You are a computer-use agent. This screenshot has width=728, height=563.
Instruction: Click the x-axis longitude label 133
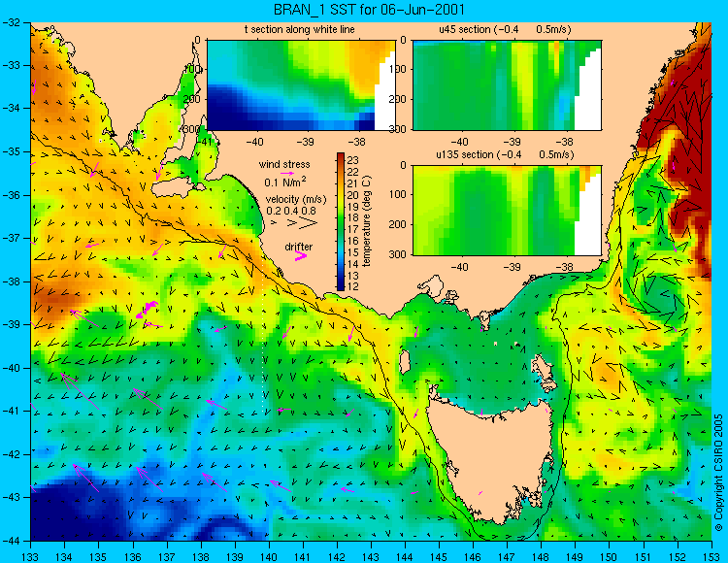[x=30, y=556]
